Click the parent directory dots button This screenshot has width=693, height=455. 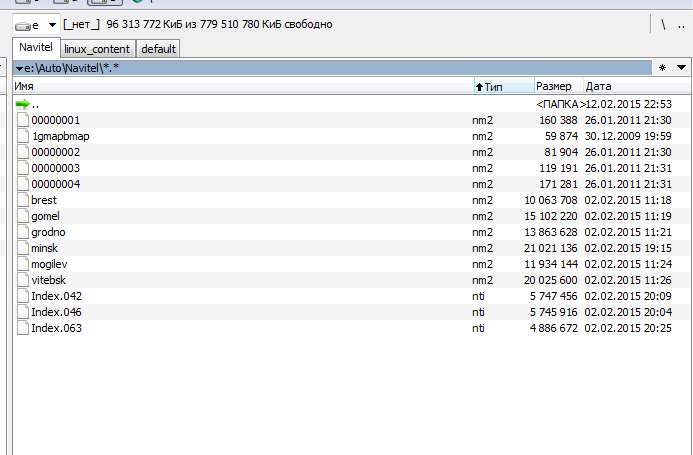click(x=681, y=25)
